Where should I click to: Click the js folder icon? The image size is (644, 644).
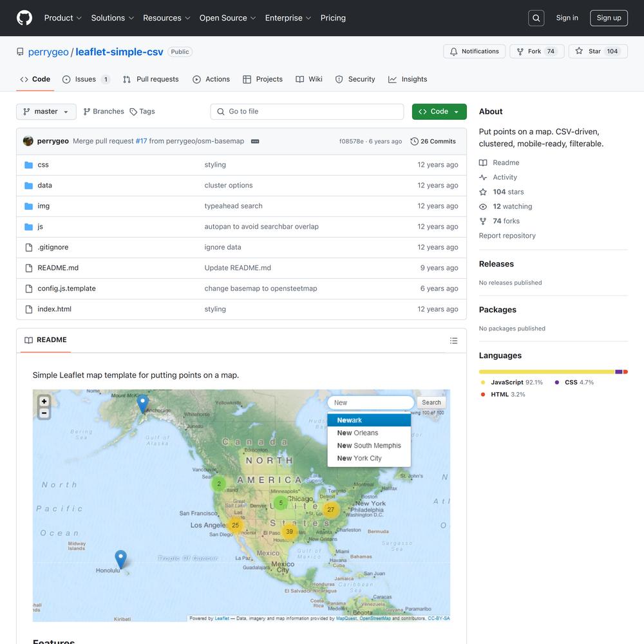(29, 227)
